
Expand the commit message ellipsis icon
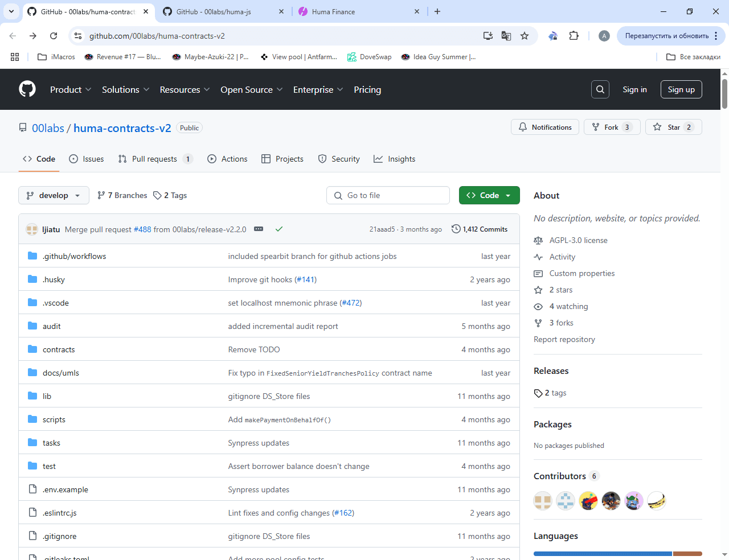(259, 229)
